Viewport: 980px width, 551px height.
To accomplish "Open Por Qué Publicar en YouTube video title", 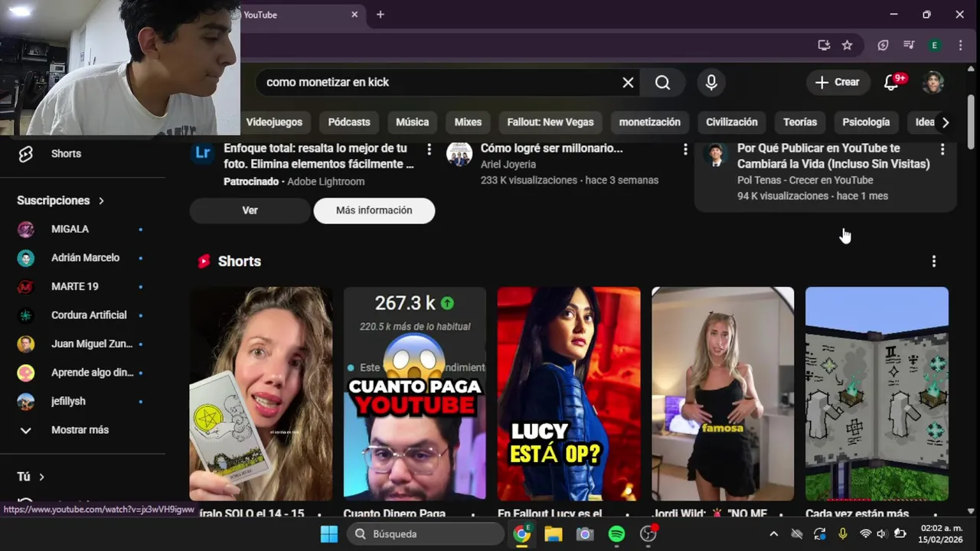I will [833, 156].
